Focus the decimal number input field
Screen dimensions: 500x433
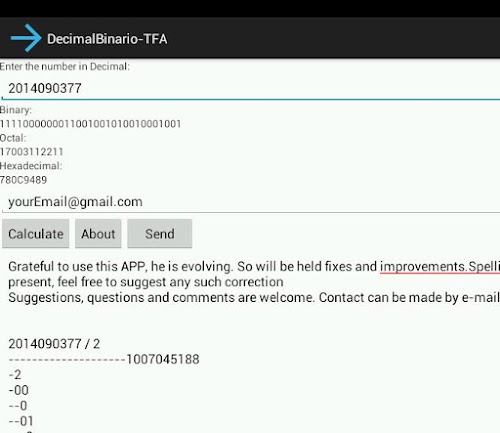pos(251,88)
